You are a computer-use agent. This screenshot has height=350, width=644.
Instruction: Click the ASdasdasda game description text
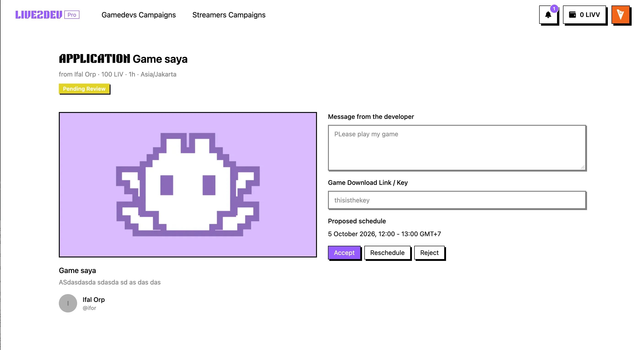[109, 282]
